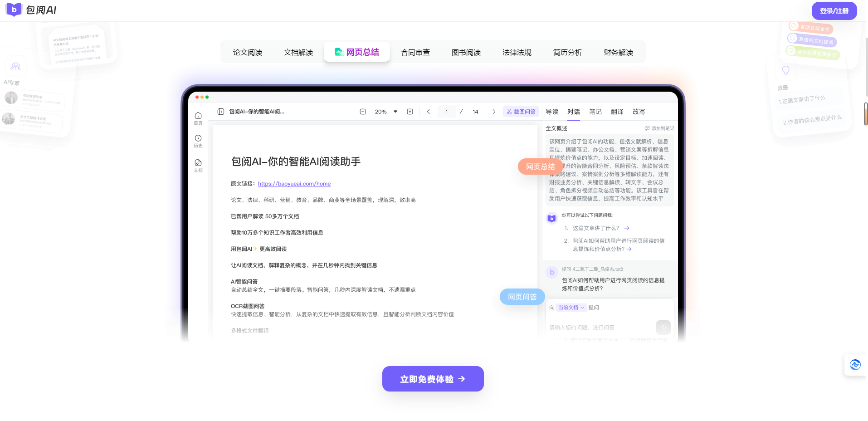Screen dimensions: 868x421
Task: Switch to the 笔记 tab
Action: [595, 111]
